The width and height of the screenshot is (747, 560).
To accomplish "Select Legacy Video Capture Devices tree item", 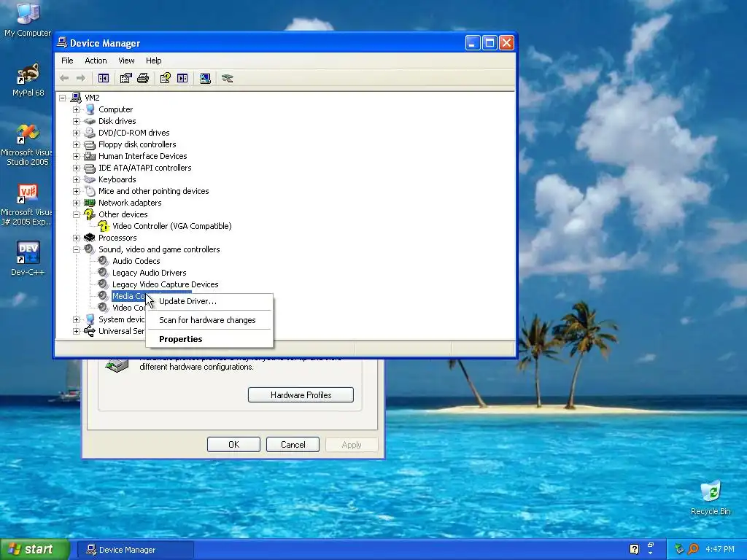I will 166,284.
